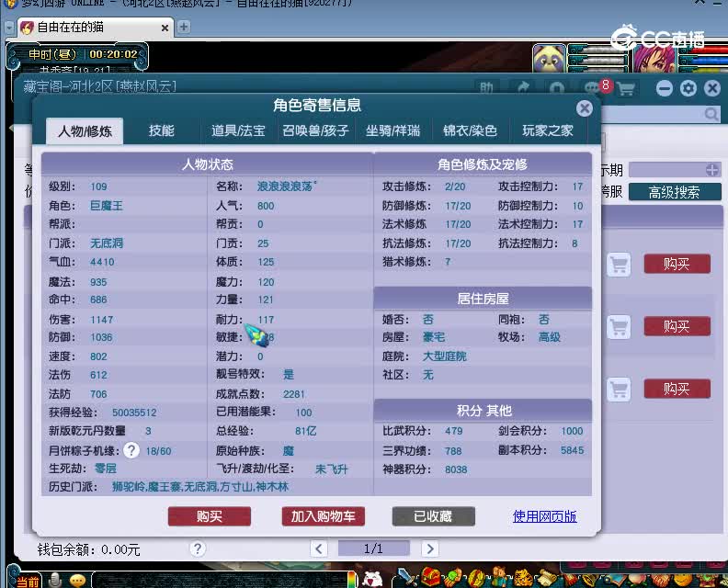The image size is (728, 588).
Task: Click the panda pet portrait
Action: click(550, 58)
